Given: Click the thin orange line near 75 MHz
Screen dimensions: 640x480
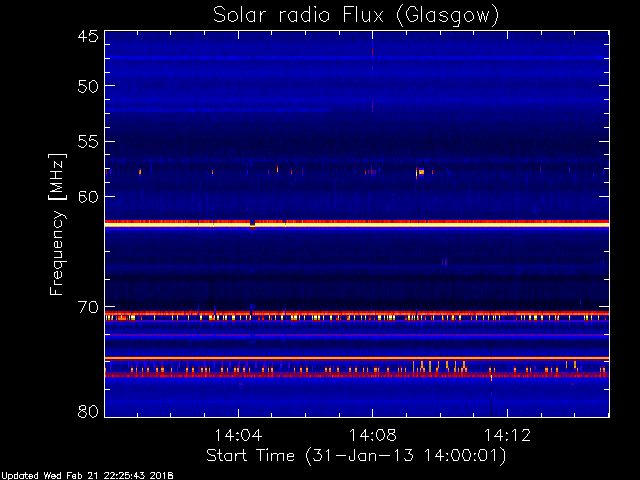Looking at the screenshot, I should [x=357, y=358].
